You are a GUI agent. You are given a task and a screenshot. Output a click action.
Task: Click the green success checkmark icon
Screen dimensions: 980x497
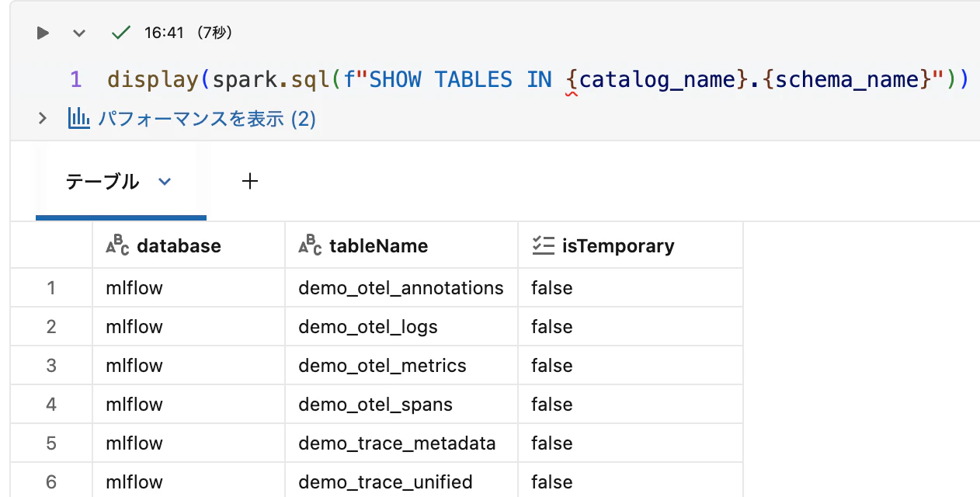tap(120, 33)
